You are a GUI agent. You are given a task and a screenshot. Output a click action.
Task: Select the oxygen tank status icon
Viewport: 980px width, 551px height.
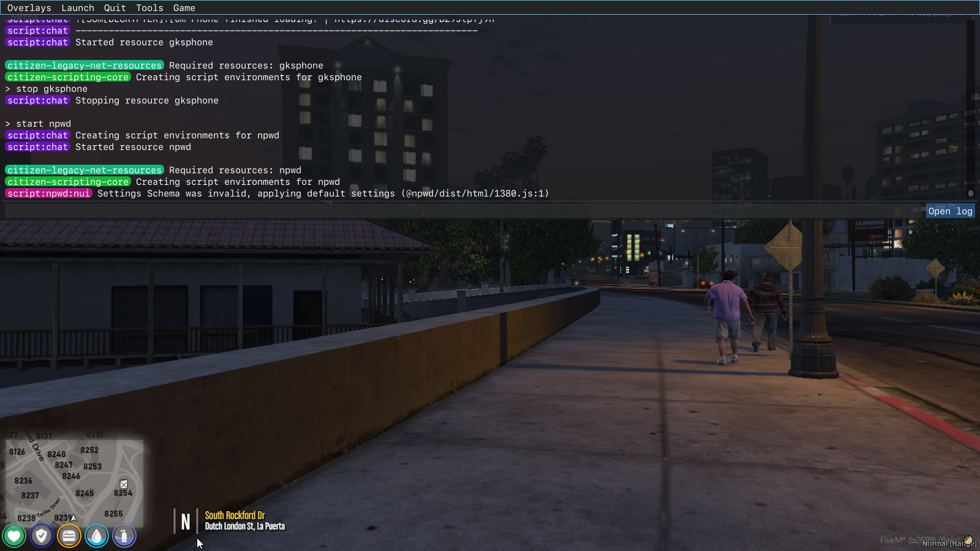click(x=124, y=535)
